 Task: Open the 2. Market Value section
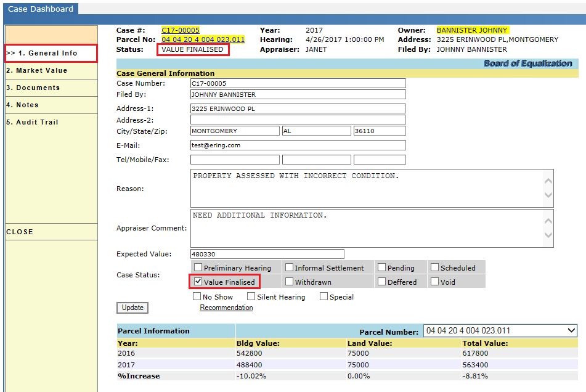pos(51,71)
